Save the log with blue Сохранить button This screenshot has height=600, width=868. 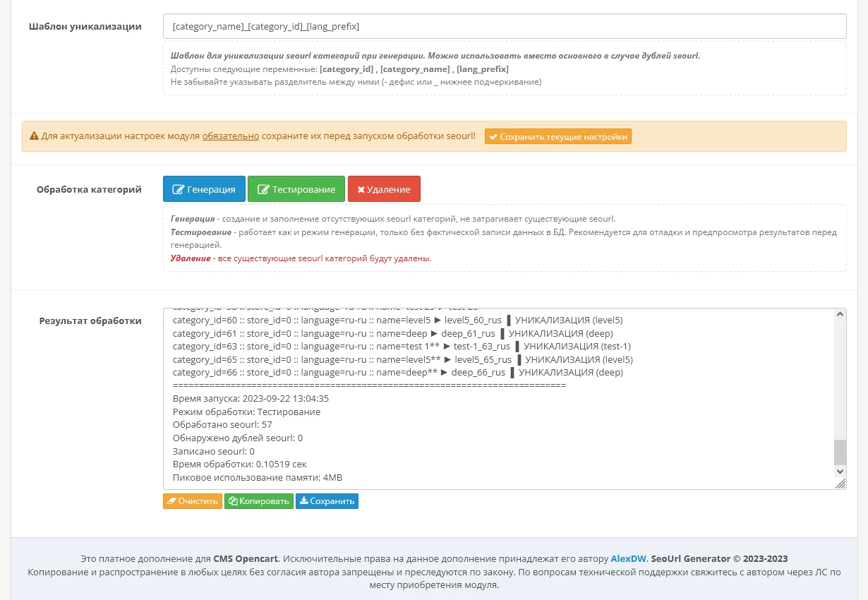(x=327, y=501)
